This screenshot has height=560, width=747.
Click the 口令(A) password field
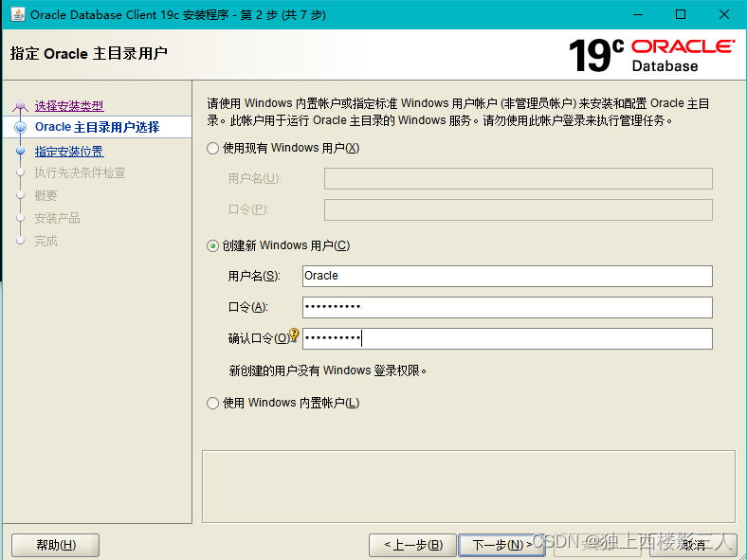click(507, 307)
